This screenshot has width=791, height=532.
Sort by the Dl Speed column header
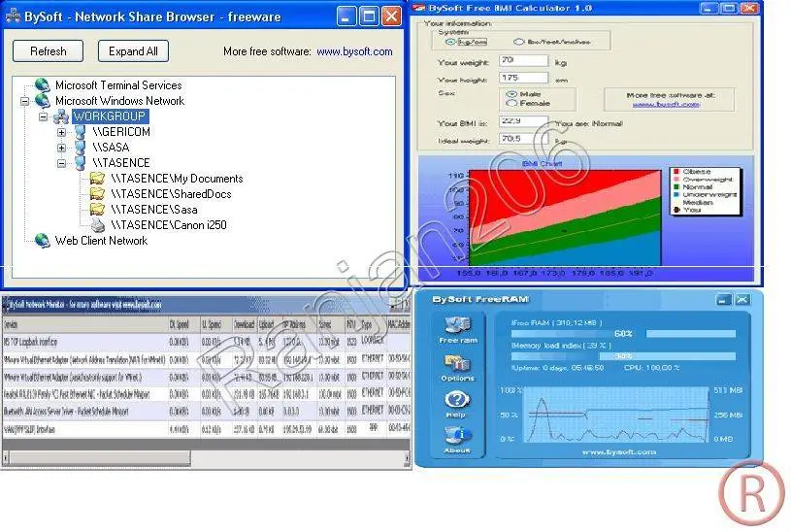tap(183, 324)
